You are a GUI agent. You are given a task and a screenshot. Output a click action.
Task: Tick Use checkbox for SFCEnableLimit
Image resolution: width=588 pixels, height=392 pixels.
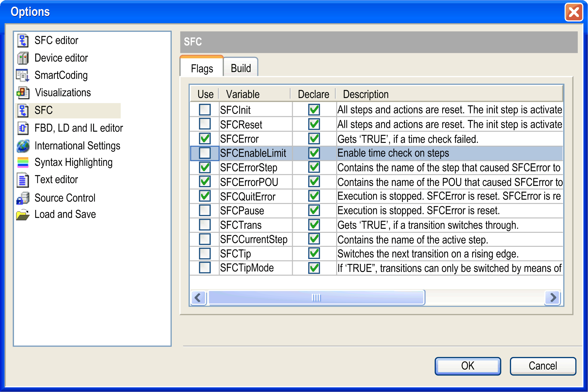tap(205, 153)
